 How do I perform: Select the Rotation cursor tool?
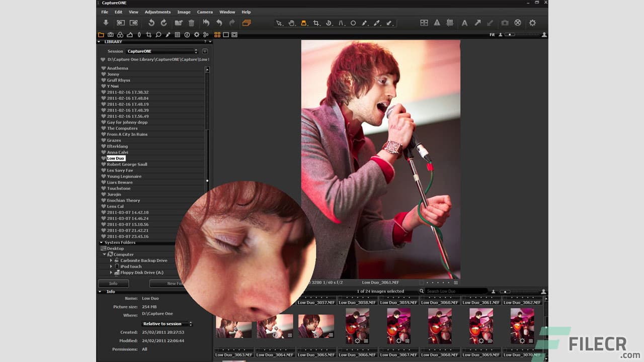(329, 23)
